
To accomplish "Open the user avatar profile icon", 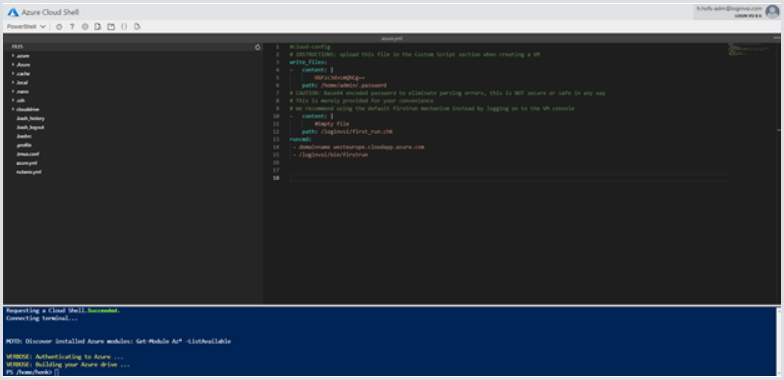I will [772, 12].
